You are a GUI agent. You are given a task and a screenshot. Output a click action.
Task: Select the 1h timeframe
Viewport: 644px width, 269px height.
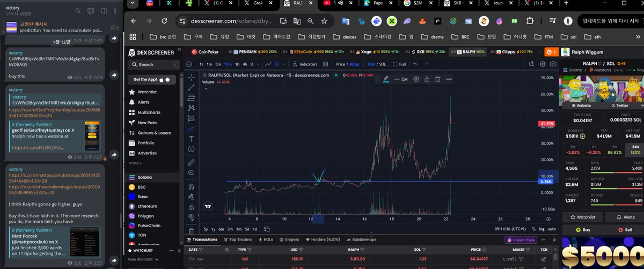237,64
